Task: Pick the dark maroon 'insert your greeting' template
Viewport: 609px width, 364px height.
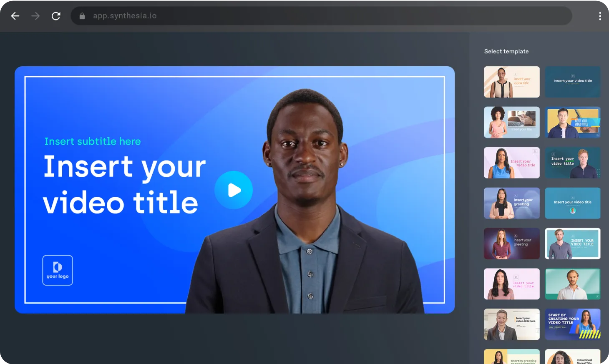Action: tap(512, 244)
